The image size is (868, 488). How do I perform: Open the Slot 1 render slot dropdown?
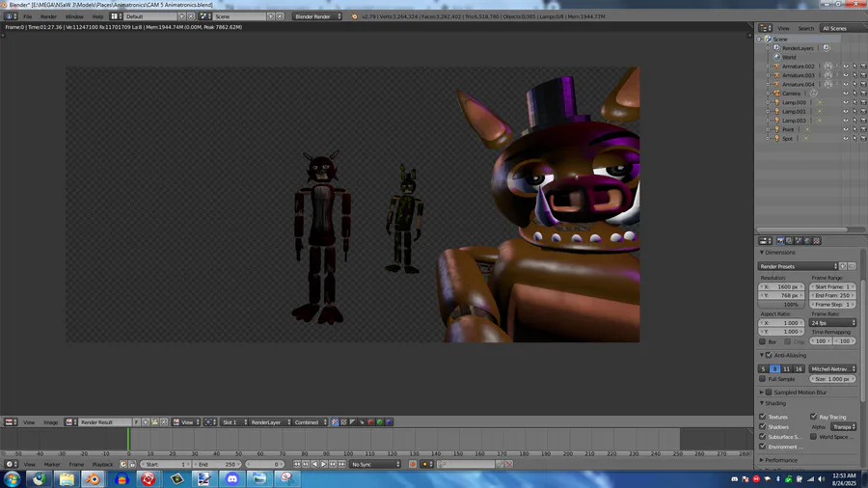pyautogui.click(x=233, y=422)
